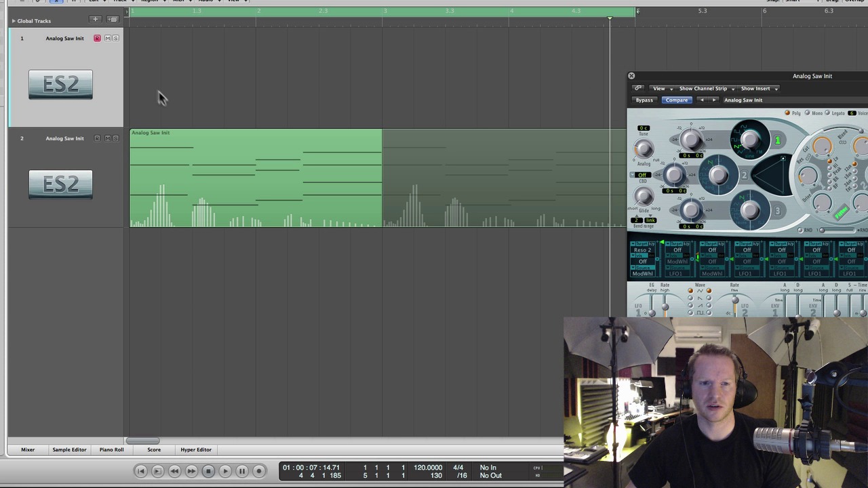This screenshot has width=868, height=488.
Task: Expand the Global Tracks disclosure triangle
Action: click(13, 21)
